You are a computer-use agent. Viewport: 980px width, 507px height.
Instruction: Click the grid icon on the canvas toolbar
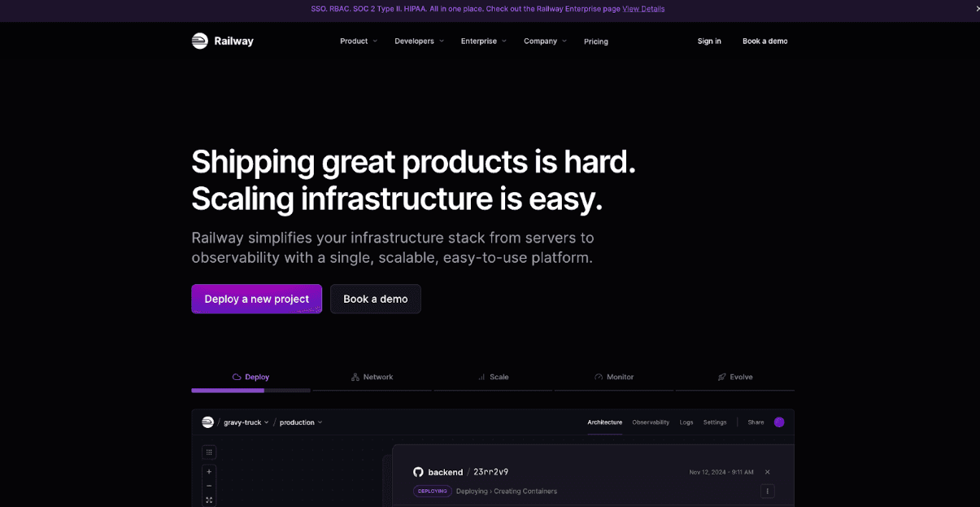pos(209,452)
